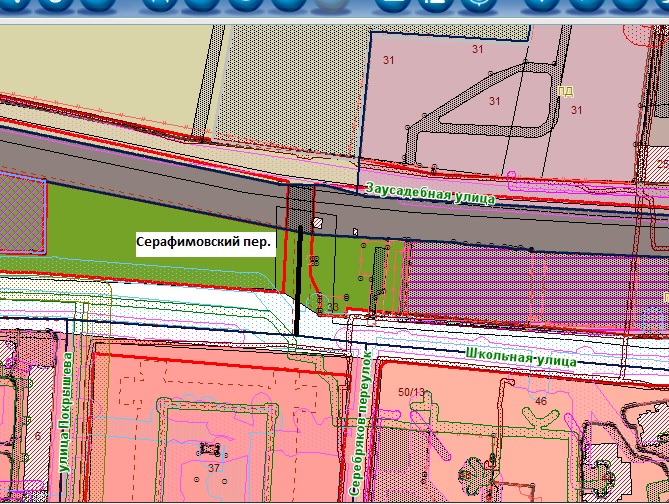Image resolution: width=669 pixels, height=504 pixels.
Task: Select parcel number 46
Action: point(541,401)
